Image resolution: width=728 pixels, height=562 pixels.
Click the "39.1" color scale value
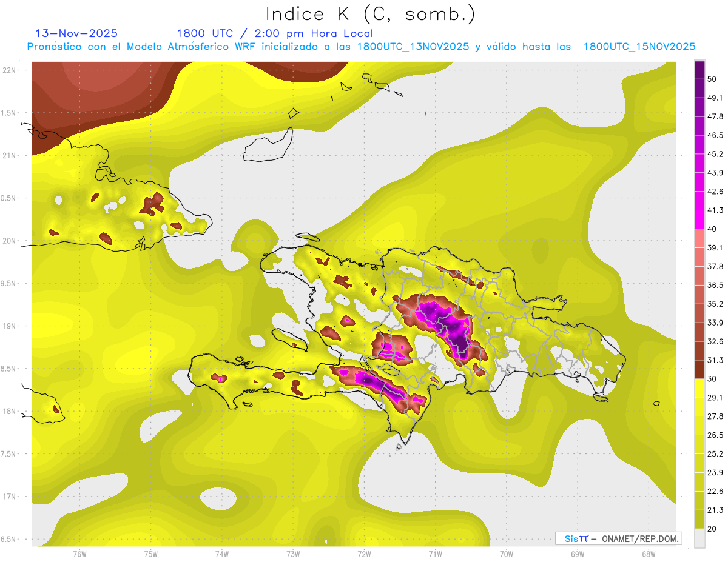point(715,247)
